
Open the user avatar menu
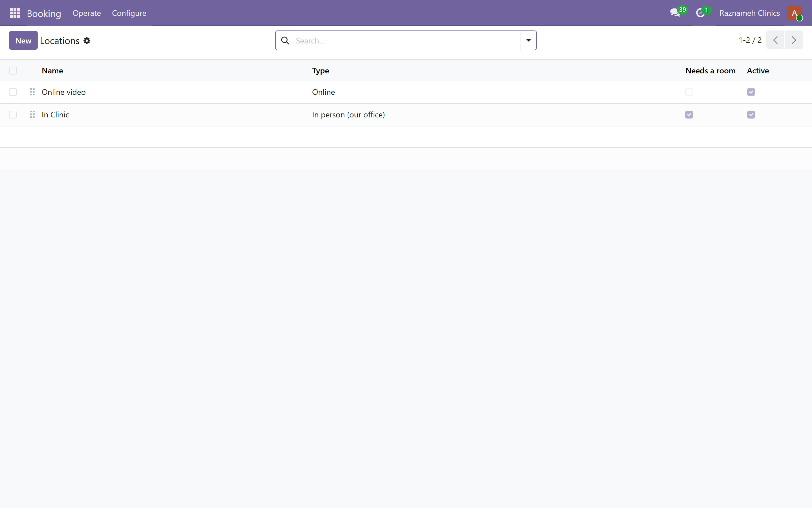point(795,13)
